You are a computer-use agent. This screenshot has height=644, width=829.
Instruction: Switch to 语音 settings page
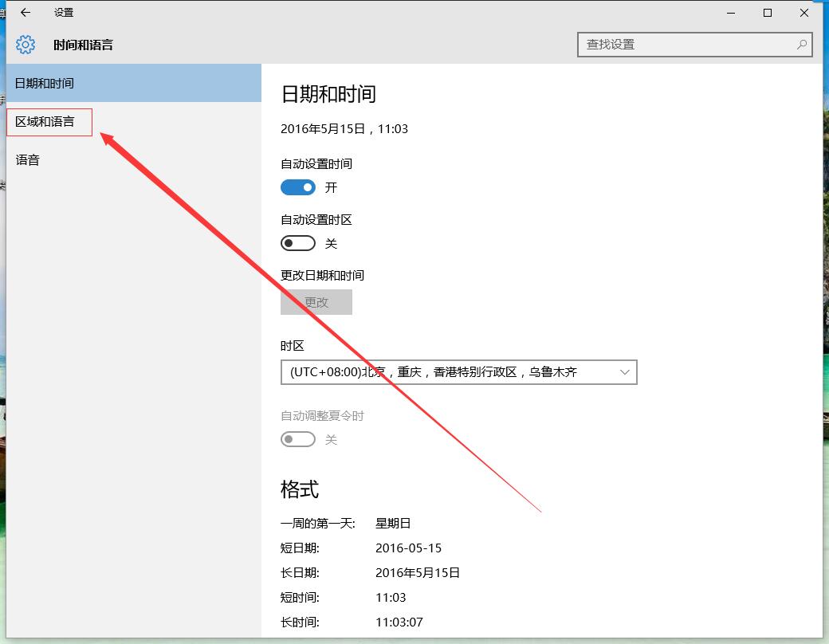pyautogui.click(x=27, y=159)
